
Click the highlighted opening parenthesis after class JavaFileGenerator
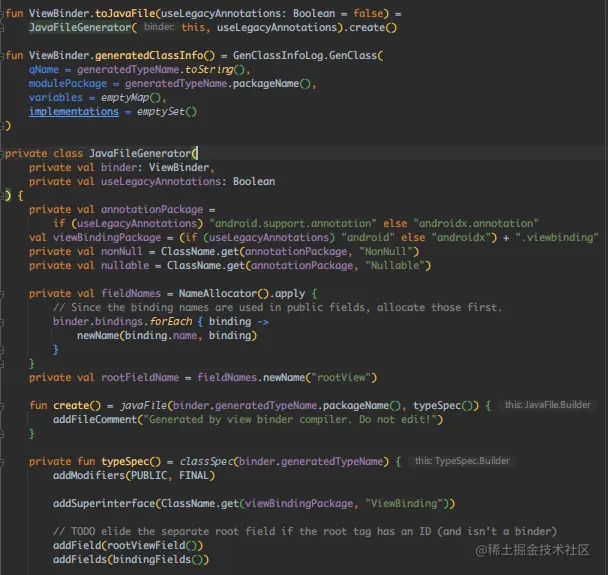195,154
